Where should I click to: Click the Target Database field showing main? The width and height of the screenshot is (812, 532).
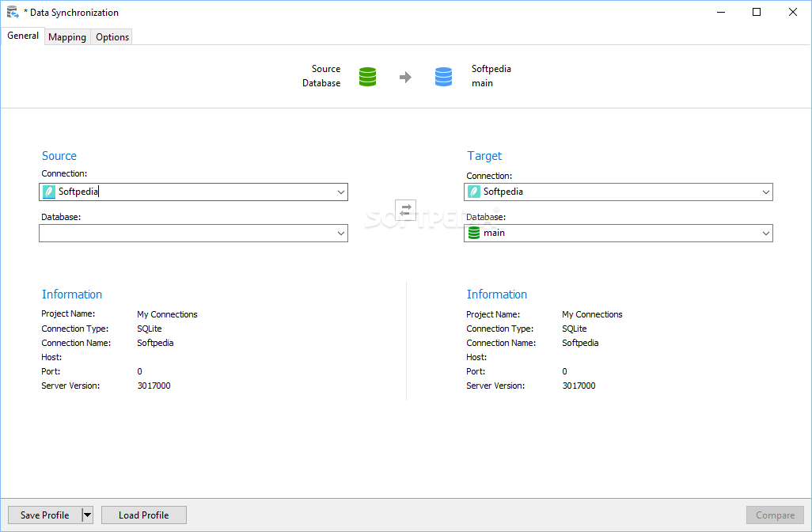(618, 233)
